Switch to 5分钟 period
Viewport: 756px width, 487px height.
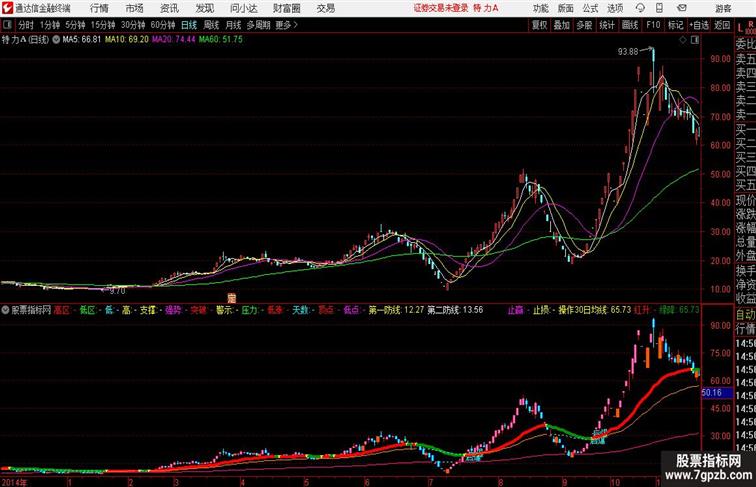pos(75,25)
